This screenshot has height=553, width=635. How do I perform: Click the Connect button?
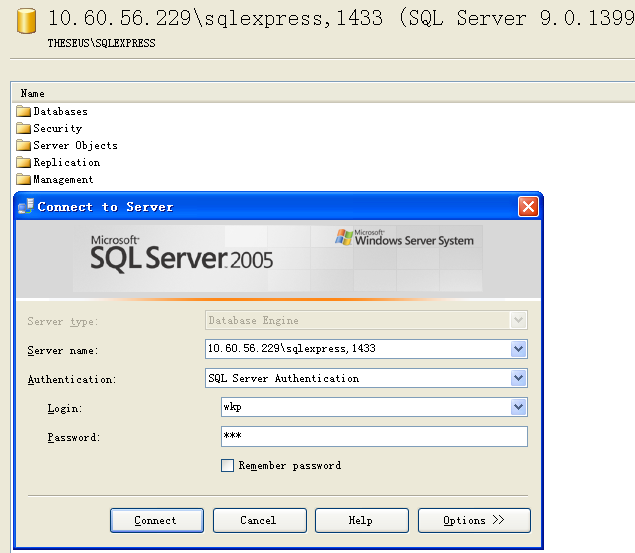click(157, 521)
